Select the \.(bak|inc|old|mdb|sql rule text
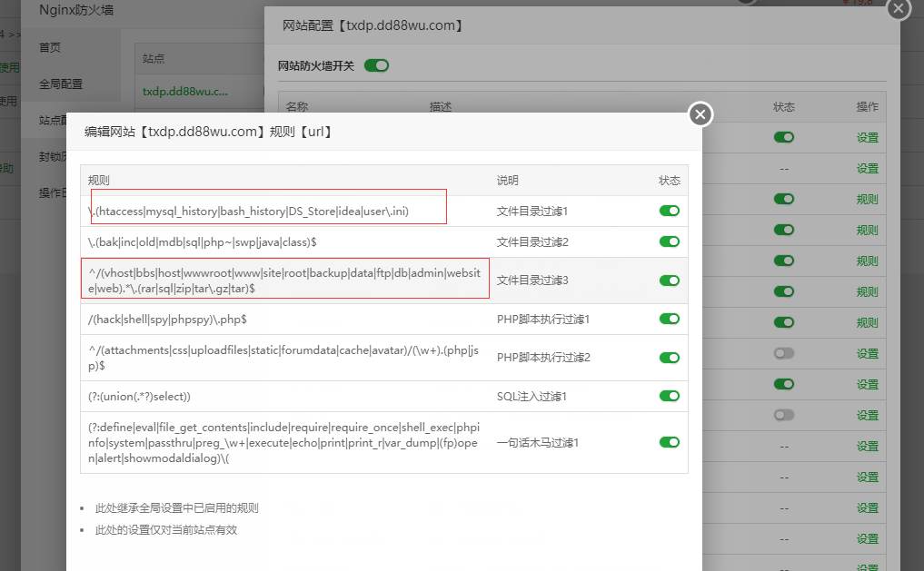 pyautogui.click(x=202, y=242)
